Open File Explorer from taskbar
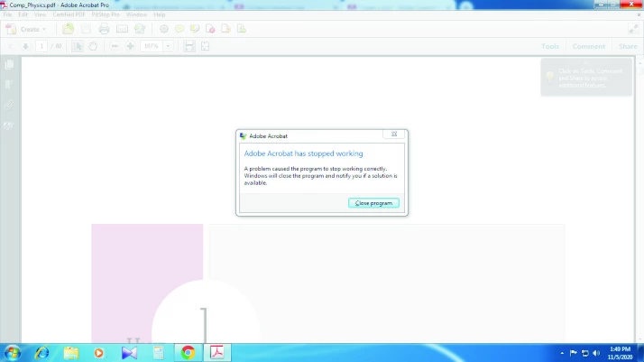Viewport: 644px width, 362px height. 71,353
